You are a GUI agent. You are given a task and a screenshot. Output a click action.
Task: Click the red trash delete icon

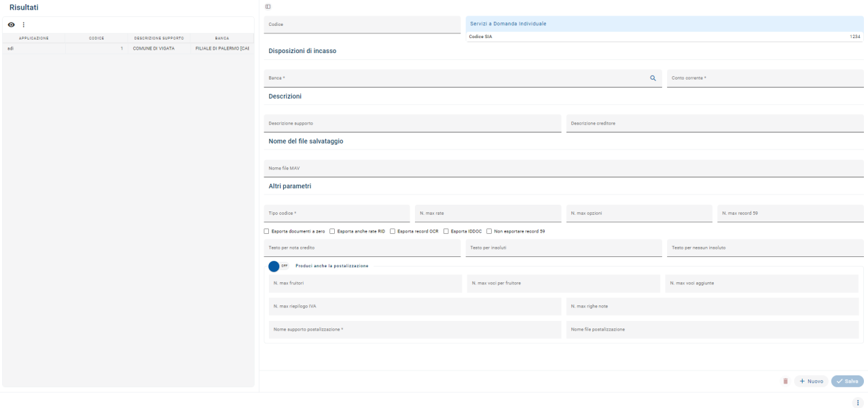(785, 381)
